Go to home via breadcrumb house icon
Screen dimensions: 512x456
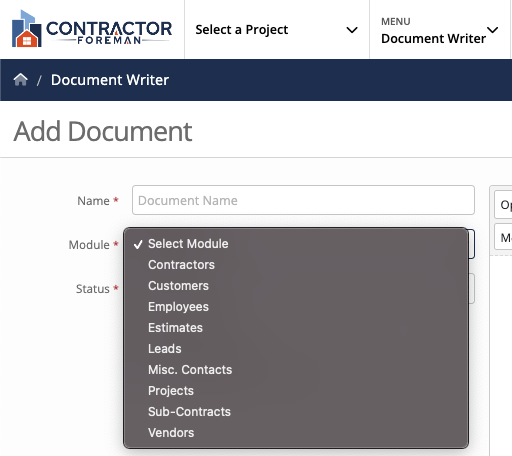20,80
